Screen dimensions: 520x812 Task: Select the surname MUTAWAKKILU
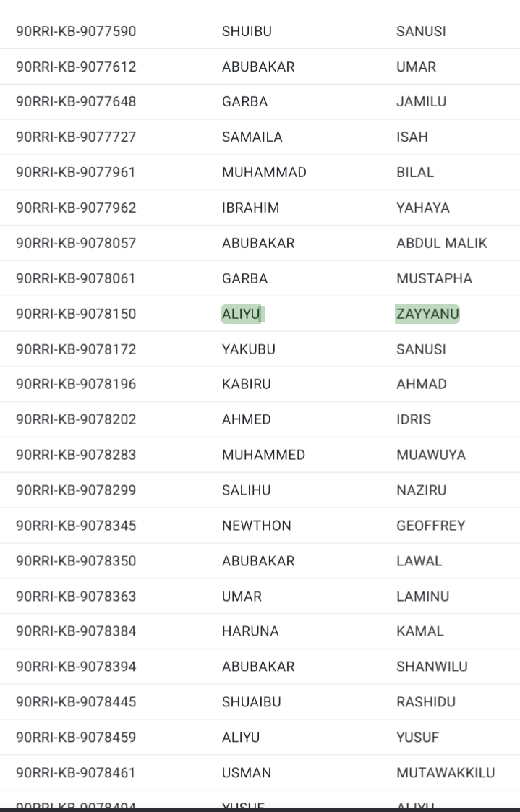tap(446, 773)
